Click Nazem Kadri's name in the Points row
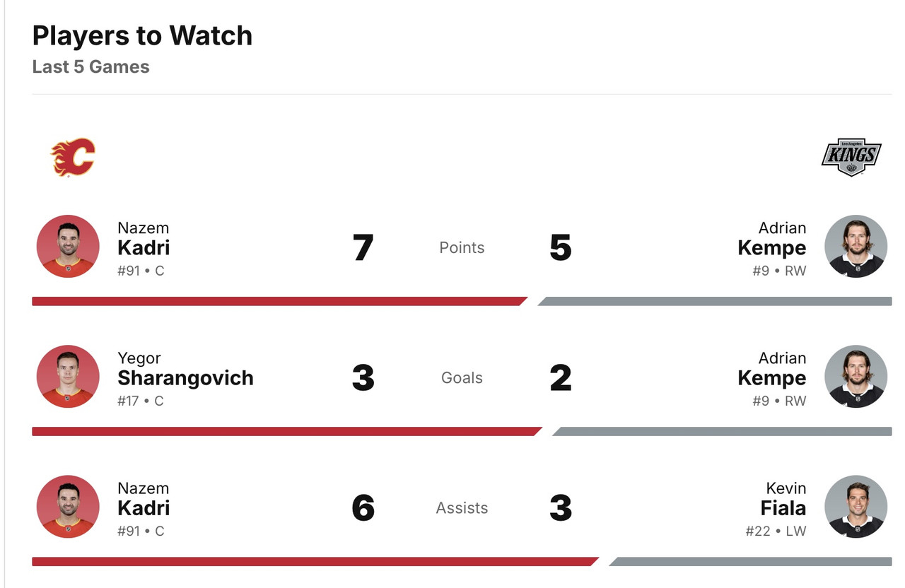Image resolution: width=905 pixels, height=588 pixels. pos(144,247)
